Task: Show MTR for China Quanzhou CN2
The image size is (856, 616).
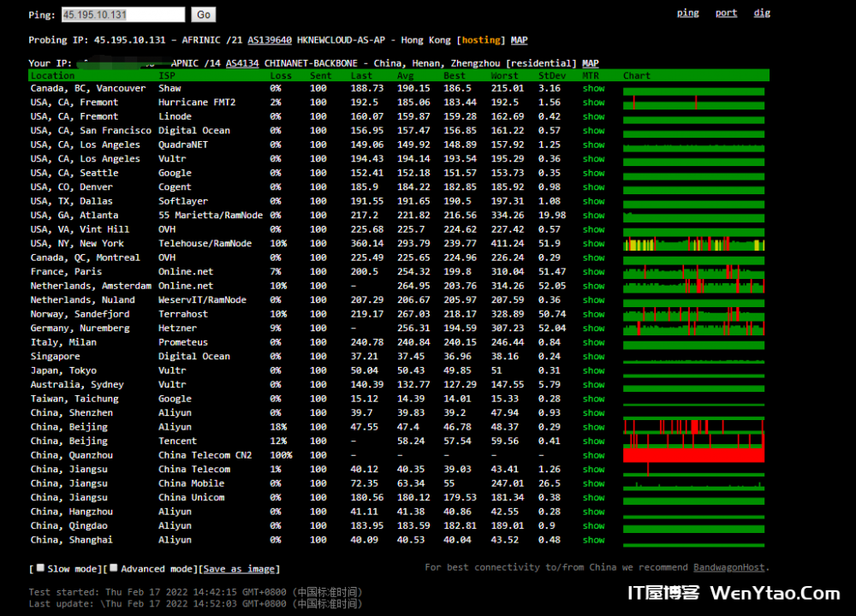Action: (593, 455)
